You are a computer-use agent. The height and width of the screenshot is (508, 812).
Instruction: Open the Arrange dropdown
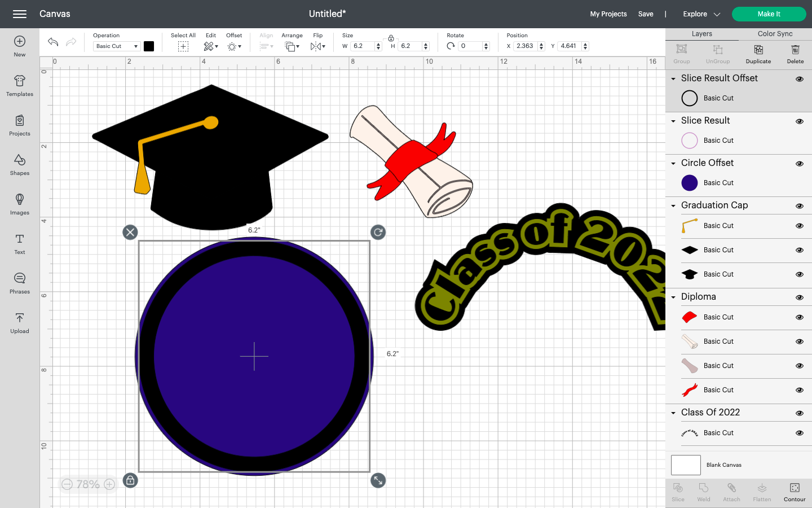tap(292, 46)
